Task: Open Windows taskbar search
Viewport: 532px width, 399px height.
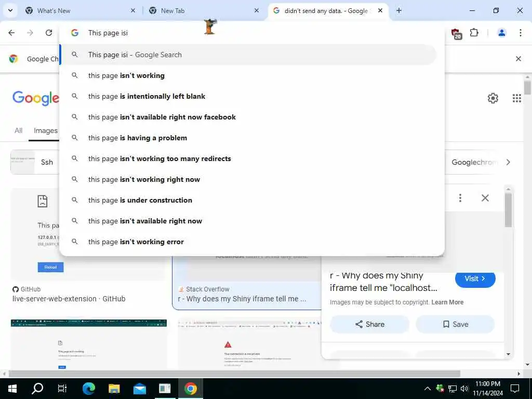Action: click(37, 389)
